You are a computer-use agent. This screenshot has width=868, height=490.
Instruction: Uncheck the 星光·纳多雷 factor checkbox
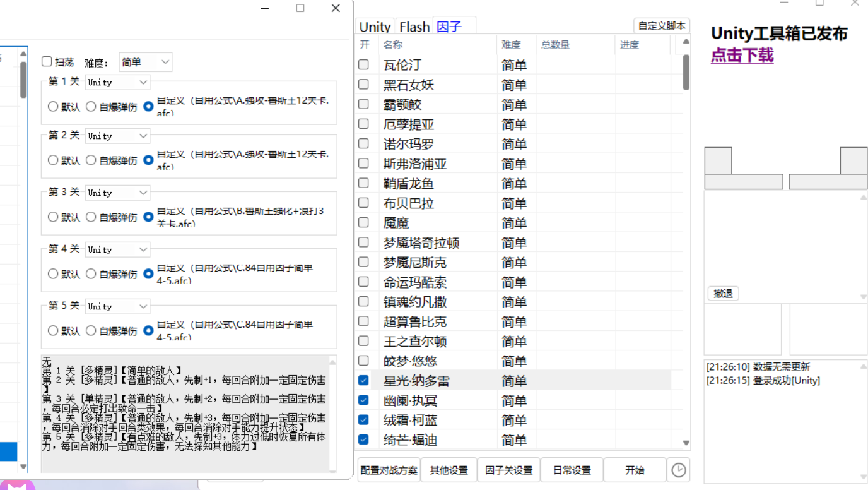click(x=363, y=380)
